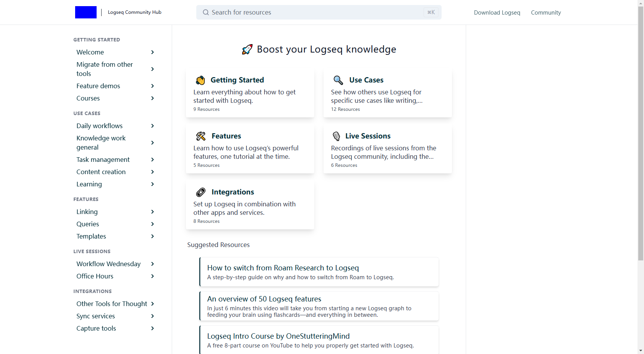644x354 pixels.
Task: Click the rocket icon beside the heading
Action: point(247,49)
